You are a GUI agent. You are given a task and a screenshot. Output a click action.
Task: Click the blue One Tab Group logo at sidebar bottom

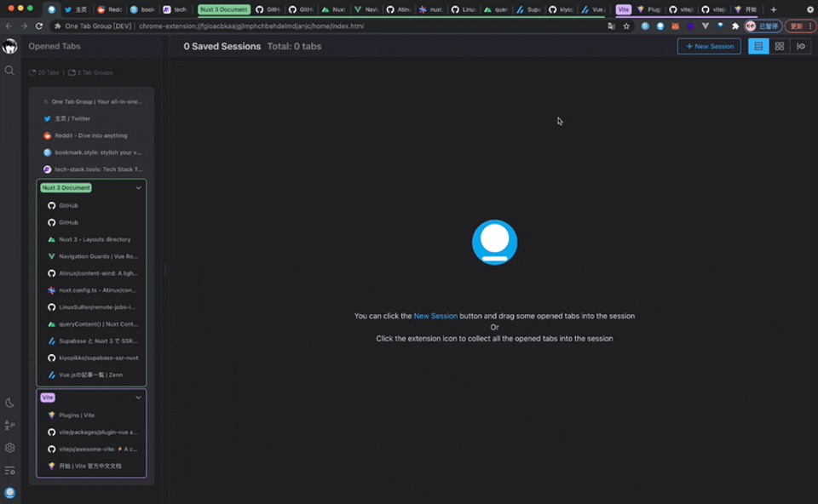9,493
